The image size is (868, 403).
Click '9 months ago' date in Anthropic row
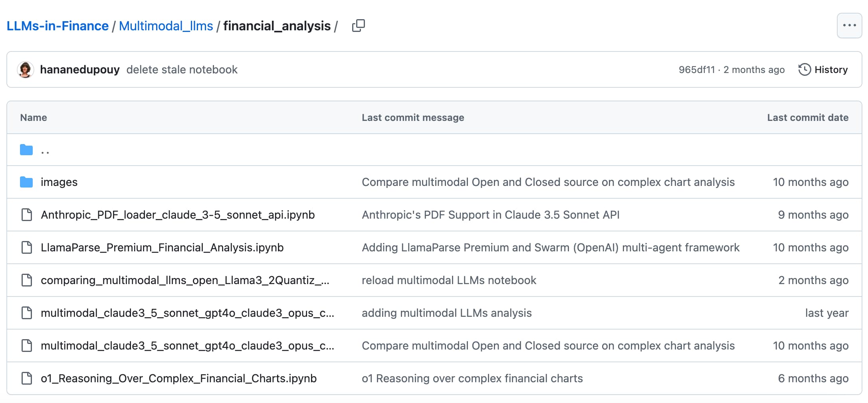pos(813,215)
